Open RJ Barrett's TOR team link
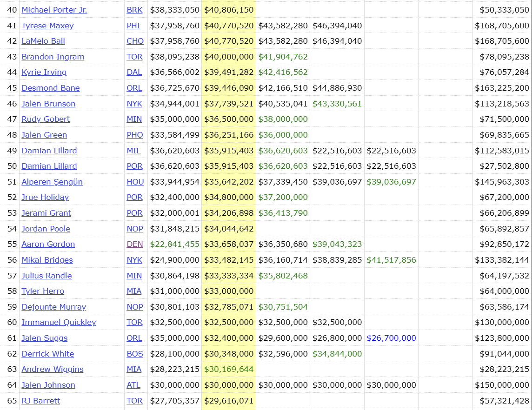This screenshot has height=410, width=532. point(134,401)
